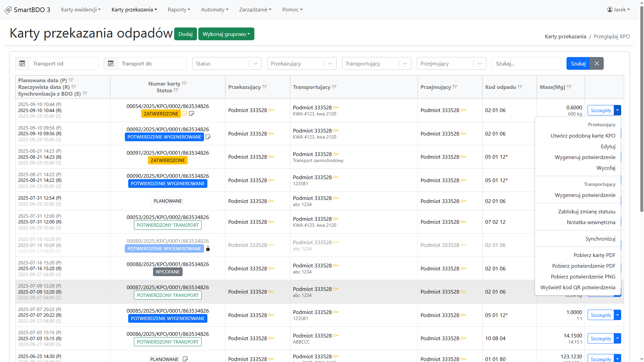Click the padlock icon on card 00089
Screen dimensions: 644x362
pyautogui.click(x=208, y=249)
